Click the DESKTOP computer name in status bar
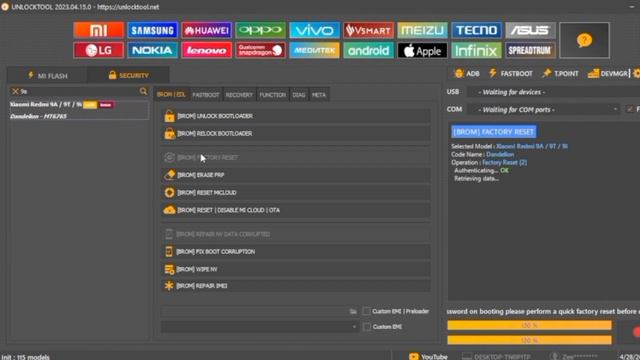This screenshot has height=360, width=640. (x=496, y=357)
